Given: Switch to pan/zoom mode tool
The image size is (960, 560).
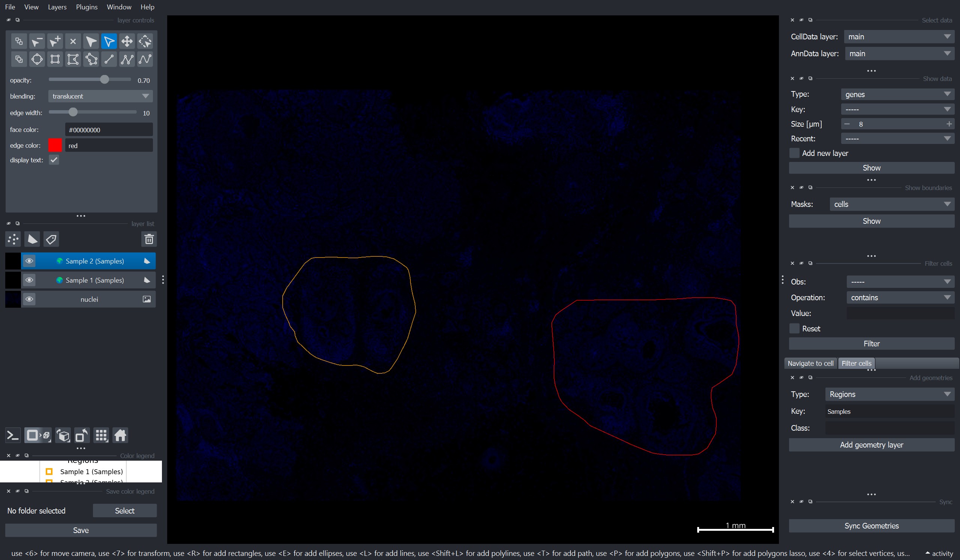Looking at the screenshot, I should click(x=127, y=41).
